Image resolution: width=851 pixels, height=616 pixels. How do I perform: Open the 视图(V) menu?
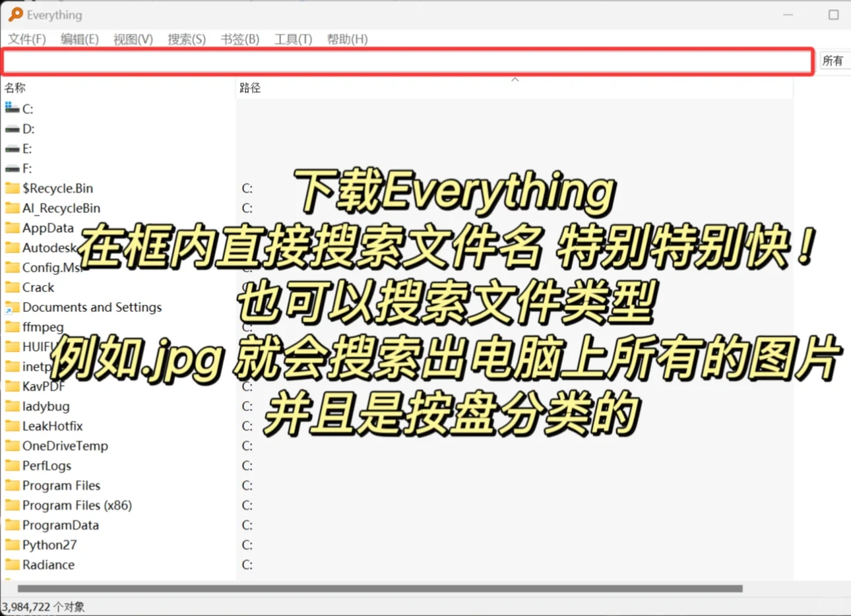point(133,40)
